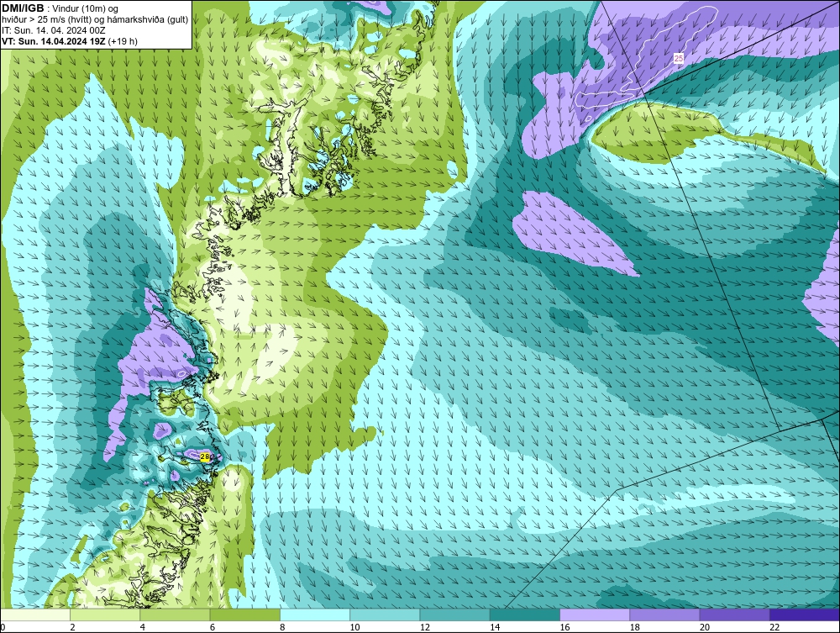Screen dimensions: 840x633
Task: Click the 'VT: Sun. 14.04.2024 19Z (+19 h)' line
Action: [x=70, y=41]
